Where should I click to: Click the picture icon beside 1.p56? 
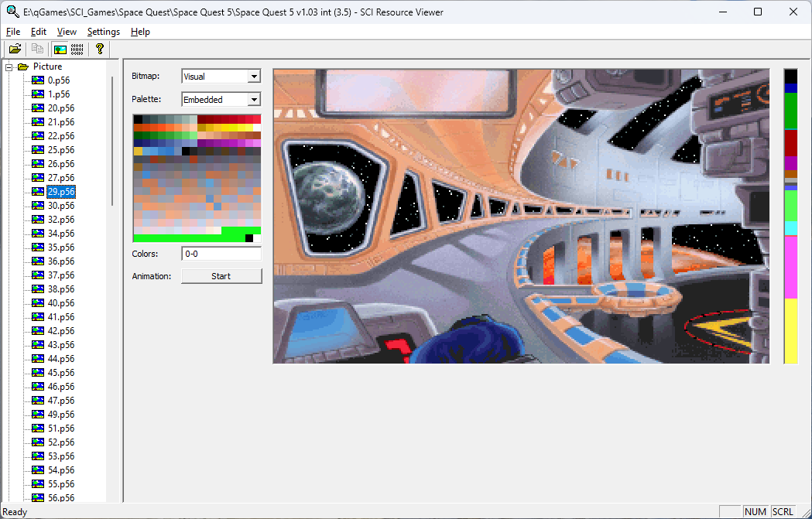38,94
